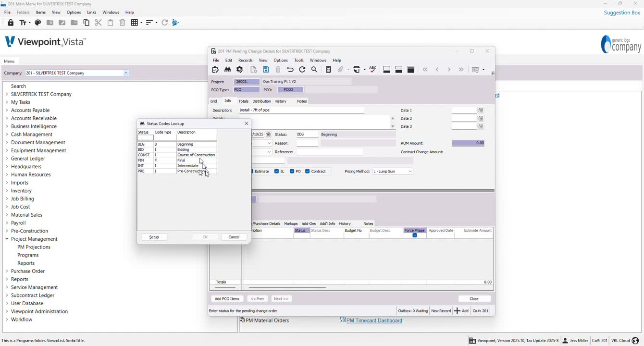
Task: Click the sort lines icon in main toolbar
Action: [151, 23]
